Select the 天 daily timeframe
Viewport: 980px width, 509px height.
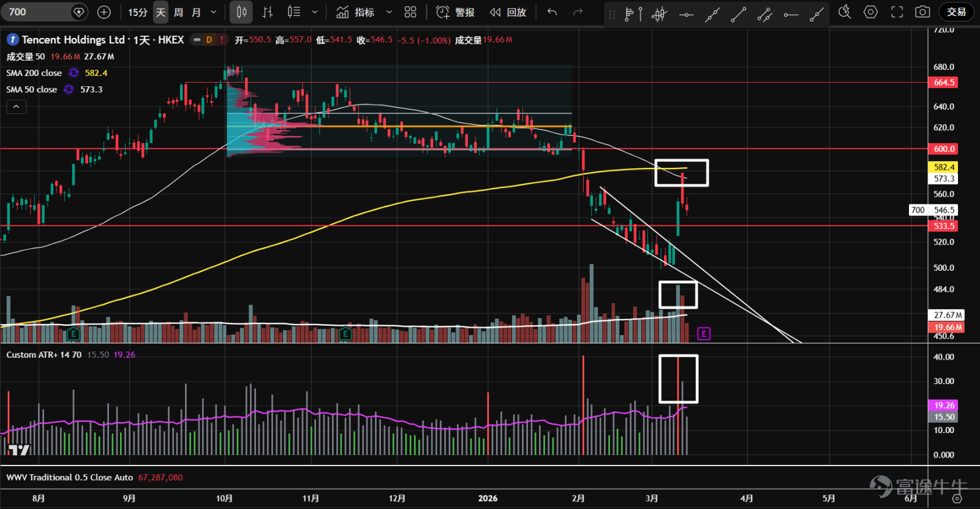click(x=160, y=12)
